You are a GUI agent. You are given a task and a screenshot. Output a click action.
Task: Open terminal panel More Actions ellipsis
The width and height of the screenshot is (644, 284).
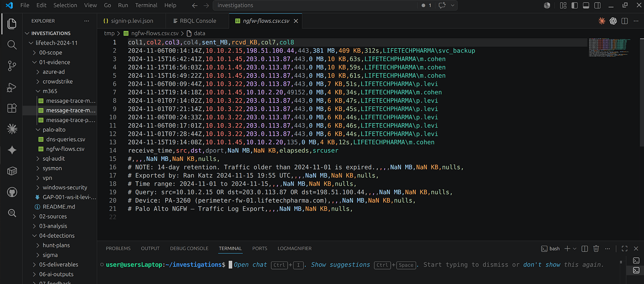(608, 249)
